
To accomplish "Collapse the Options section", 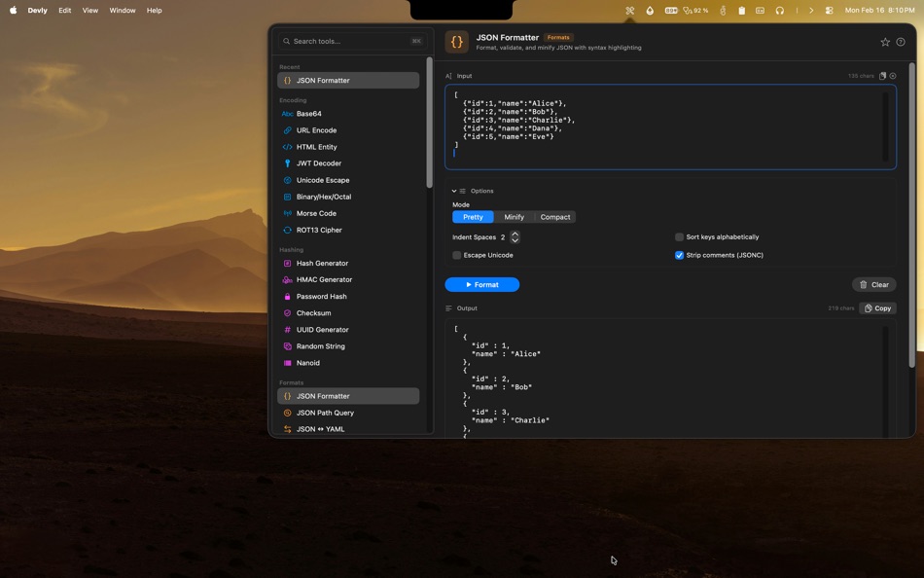I will coord(454,190).
